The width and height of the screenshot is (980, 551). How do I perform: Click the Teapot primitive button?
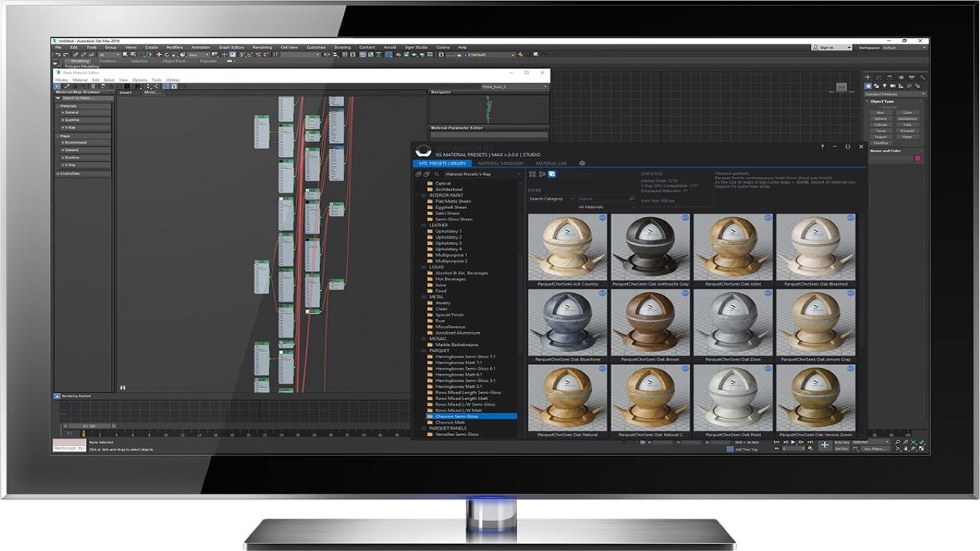[880, 137]
